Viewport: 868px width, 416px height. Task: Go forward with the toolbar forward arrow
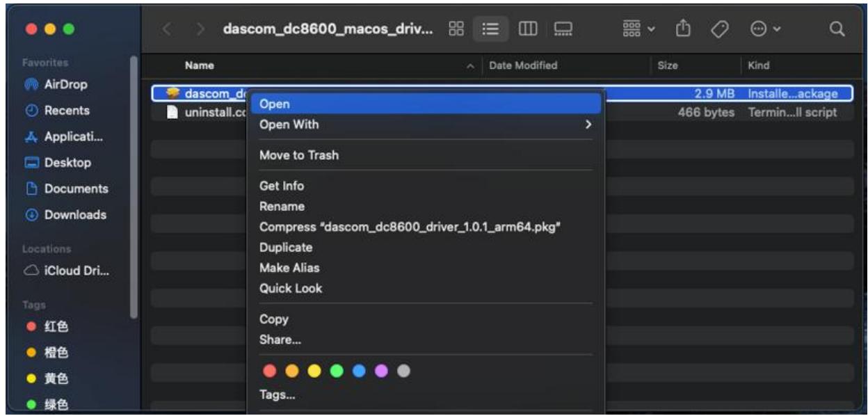coord(201,29)
